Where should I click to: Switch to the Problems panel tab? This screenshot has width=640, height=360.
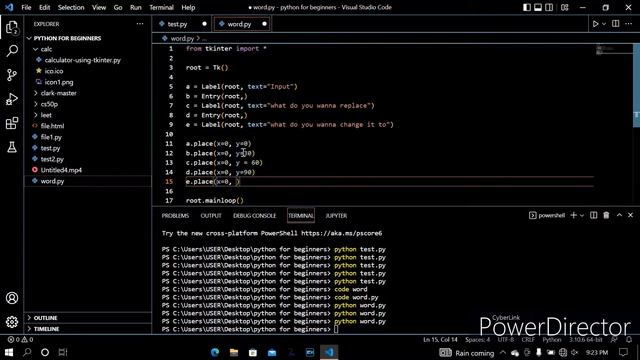click(175, 216)
